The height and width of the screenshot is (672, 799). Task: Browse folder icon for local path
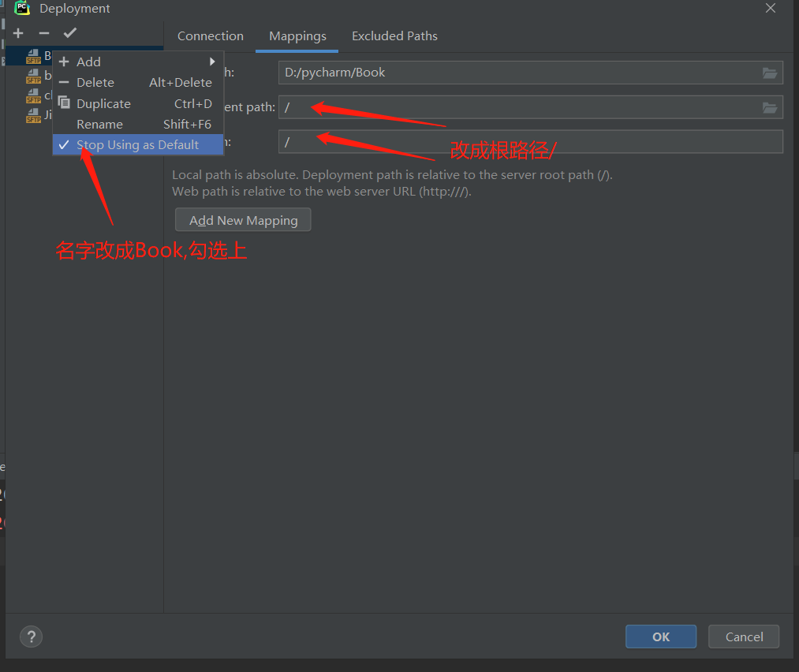click(x=770, y=73)
